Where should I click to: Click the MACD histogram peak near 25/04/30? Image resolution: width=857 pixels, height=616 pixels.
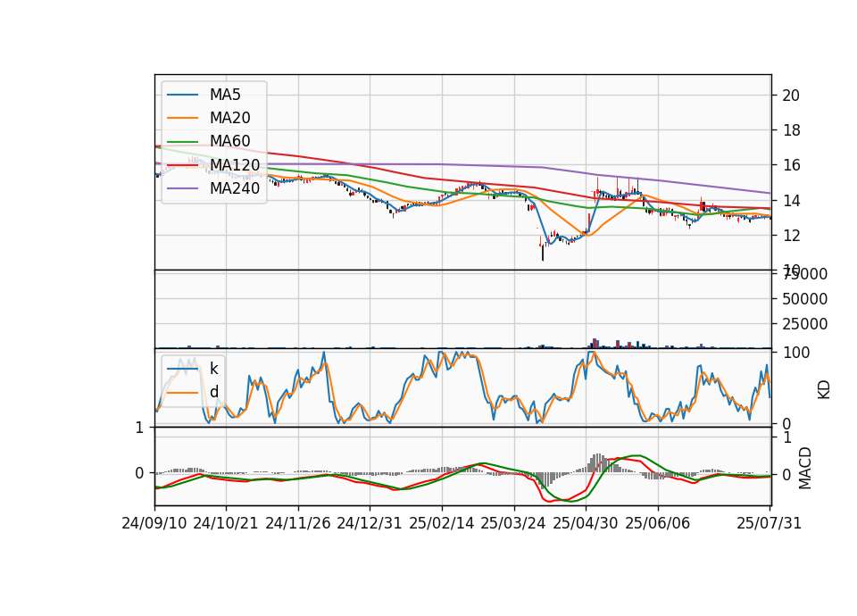tap(596, 463)
